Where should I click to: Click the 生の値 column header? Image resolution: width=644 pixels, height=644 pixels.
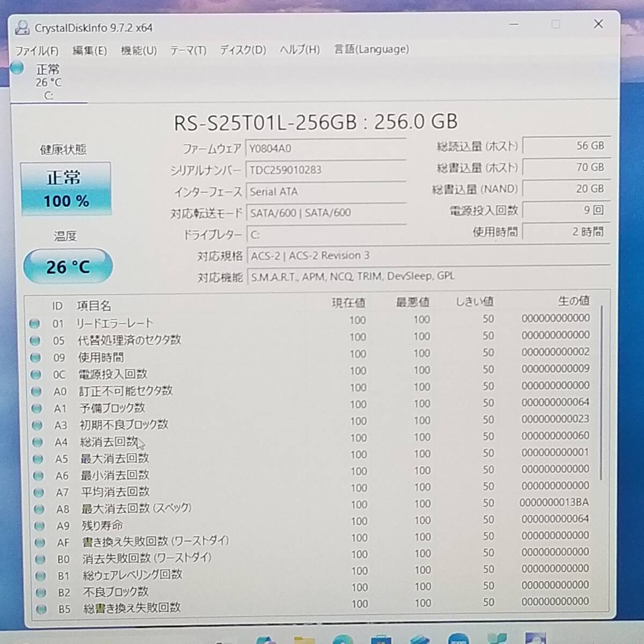click(574, 301)
